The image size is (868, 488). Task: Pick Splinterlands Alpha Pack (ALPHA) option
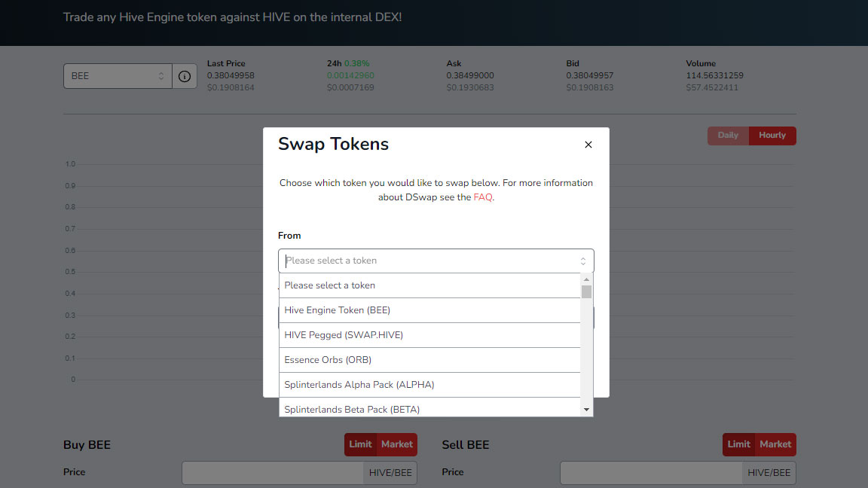pos(429,385)
